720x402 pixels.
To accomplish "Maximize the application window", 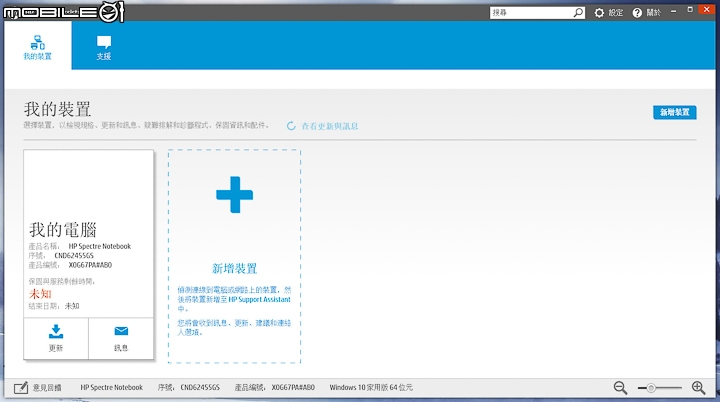I will pyautogui.click(x=690, y=10).
